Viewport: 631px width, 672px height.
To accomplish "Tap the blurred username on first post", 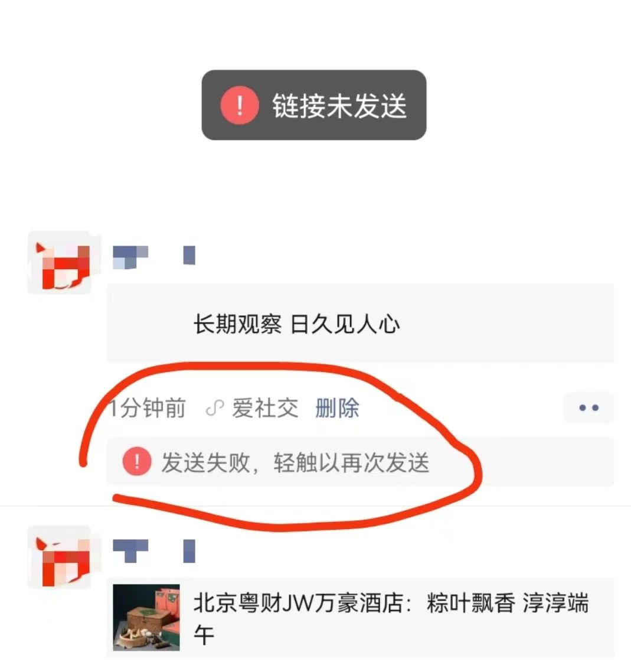I will 154,256.
